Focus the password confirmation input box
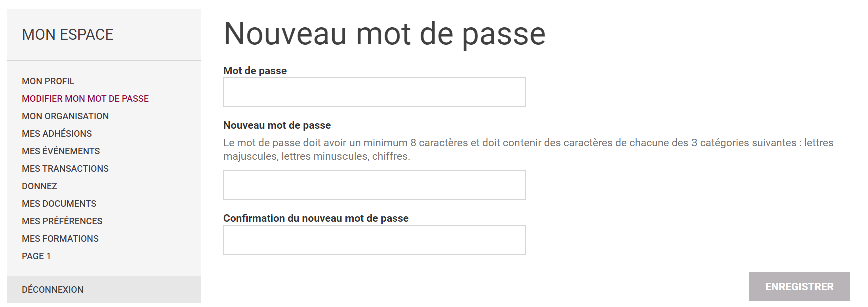Screen dimensions: 868x307 pos(374,240)
